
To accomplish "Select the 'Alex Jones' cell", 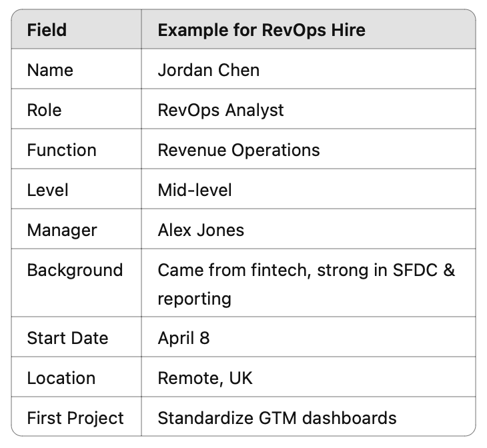I will pyautogui.click(x=308, y=229).
